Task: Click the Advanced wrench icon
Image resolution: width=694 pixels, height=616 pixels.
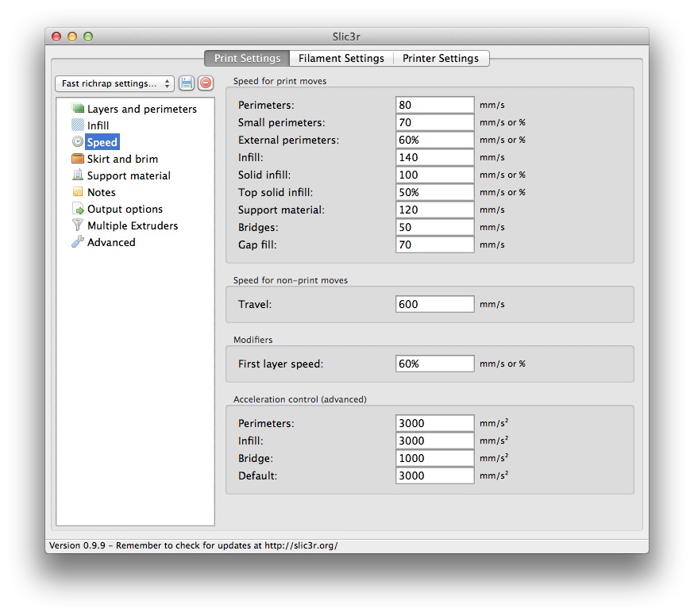Action: click(x=78, y=242)
